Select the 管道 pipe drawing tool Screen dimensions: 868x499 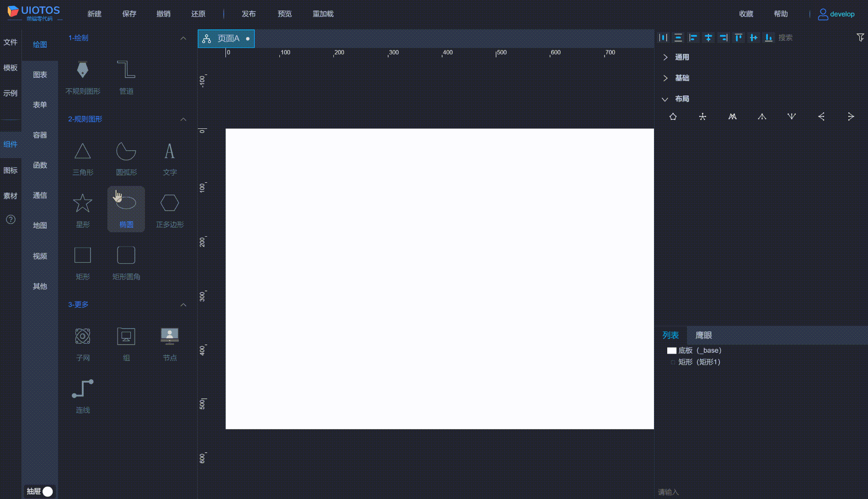[x=126, y=75]
